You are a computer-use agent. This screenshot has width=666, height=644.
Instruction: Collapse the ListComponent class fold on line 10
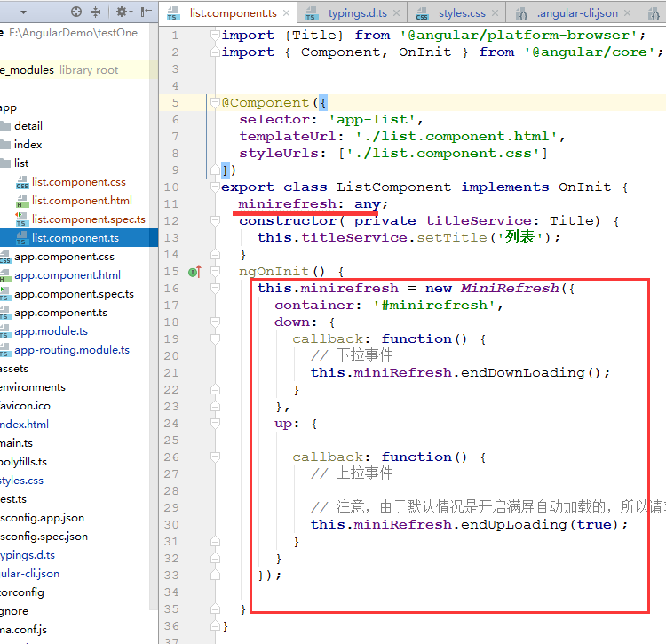coord(216,187)
